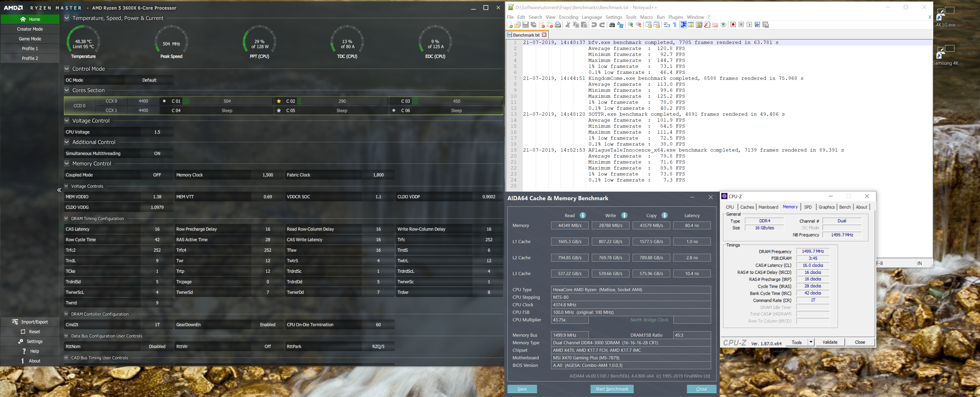Click the Save icon in Notepad++ toolbar
980x397 pixels.
point(525,25)
